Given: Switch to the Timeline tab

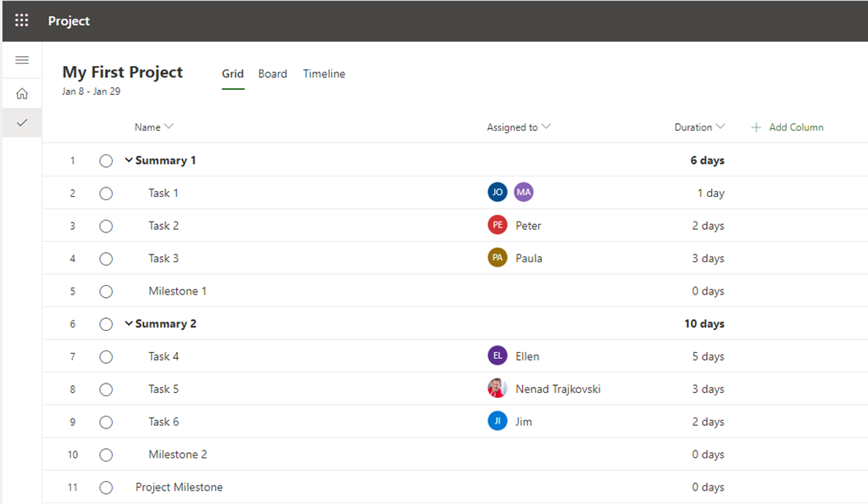Looking at the screenshot, I should tap(324, 74).
